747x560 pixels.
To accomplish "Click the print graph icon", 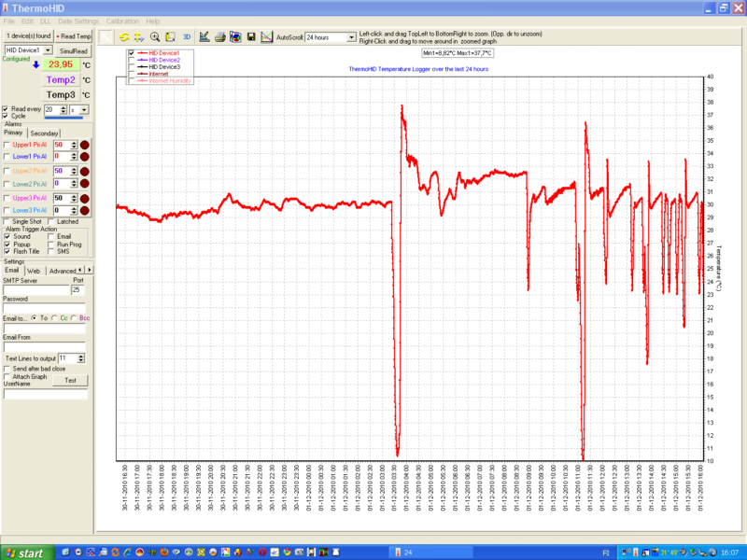I will (x=218, y=37).
